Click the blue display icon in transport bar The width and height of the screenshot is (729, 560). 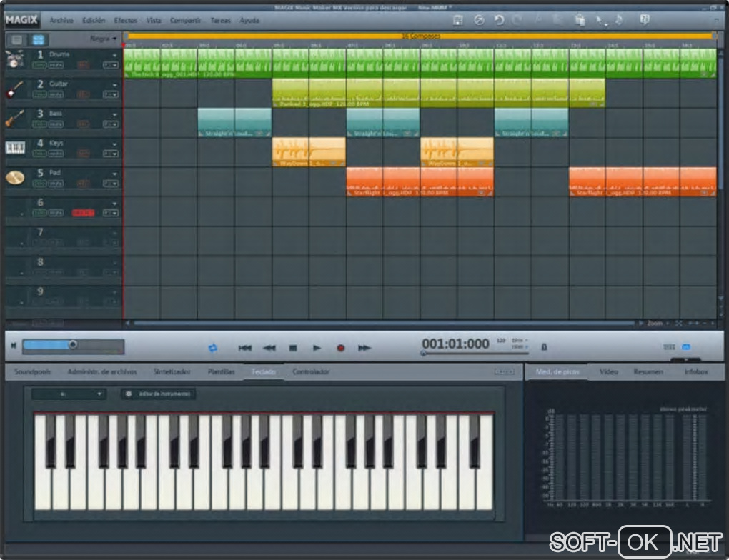tap(686, 347)
